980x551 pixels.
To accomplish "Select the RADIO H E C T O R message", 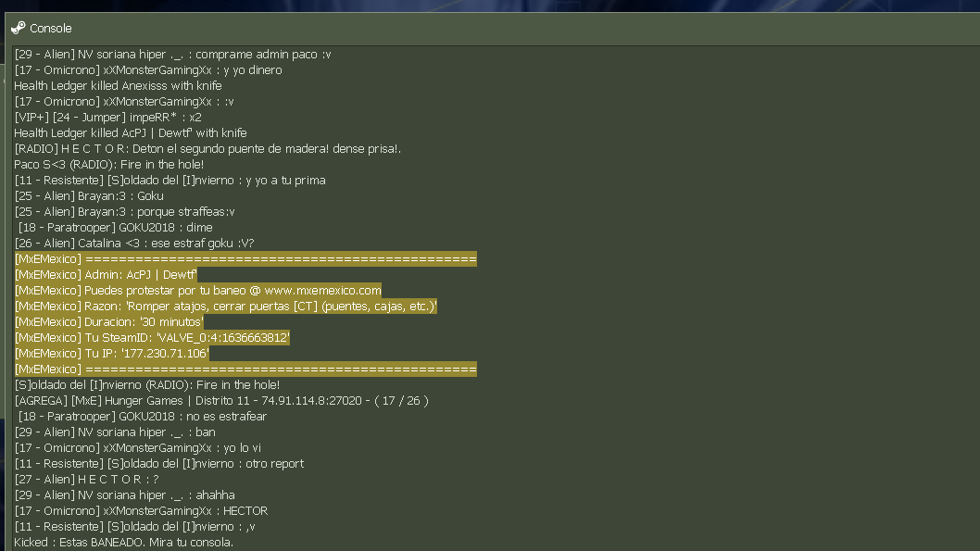I will (207, 149).
